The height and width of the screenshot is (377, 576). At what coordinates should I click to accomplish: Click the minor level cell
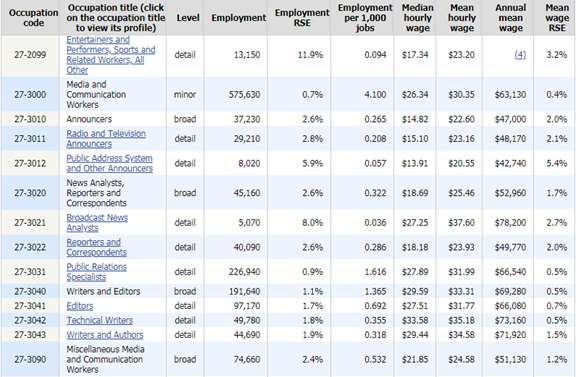pyautogui.click(x=185, y=94)
